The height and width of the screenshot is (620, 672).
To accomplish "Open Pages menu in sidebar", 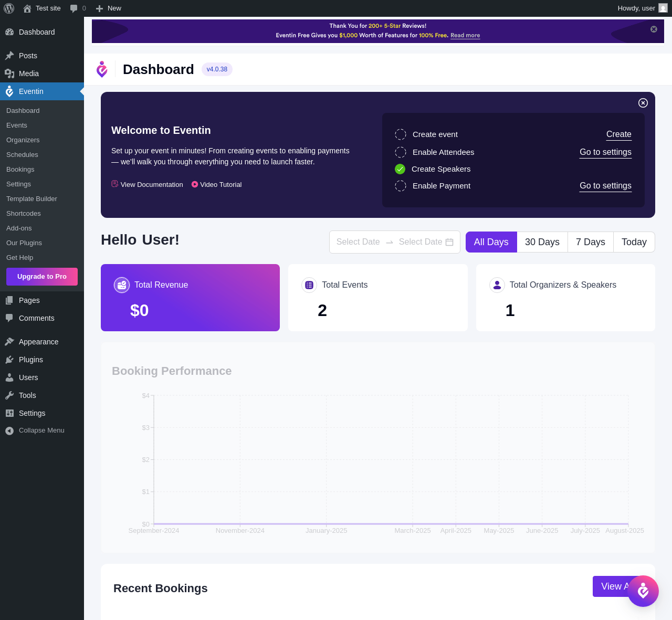I will [42, 300].
